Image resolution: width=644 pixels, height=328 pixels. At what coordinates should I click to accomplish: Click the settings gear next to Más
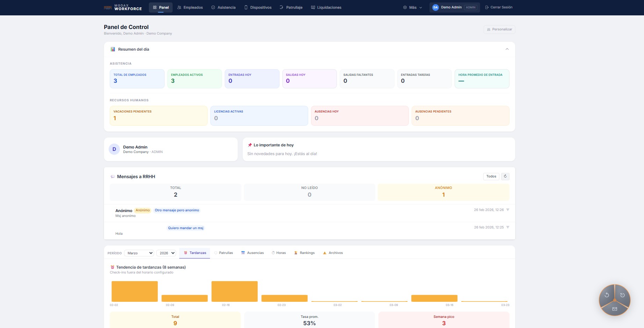[x=404, y=7]
